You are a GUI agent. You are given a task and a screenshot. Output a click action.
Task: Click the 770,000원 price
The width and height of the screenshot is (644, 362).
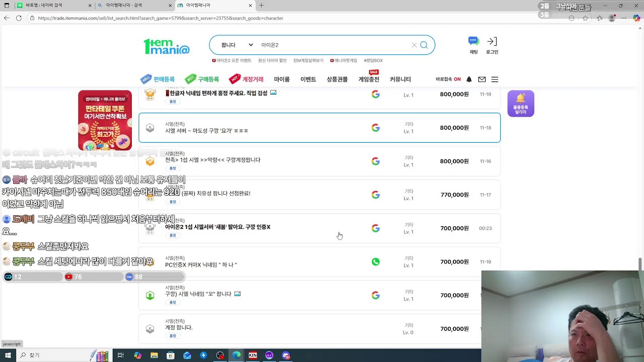click(x=454, y=195)
